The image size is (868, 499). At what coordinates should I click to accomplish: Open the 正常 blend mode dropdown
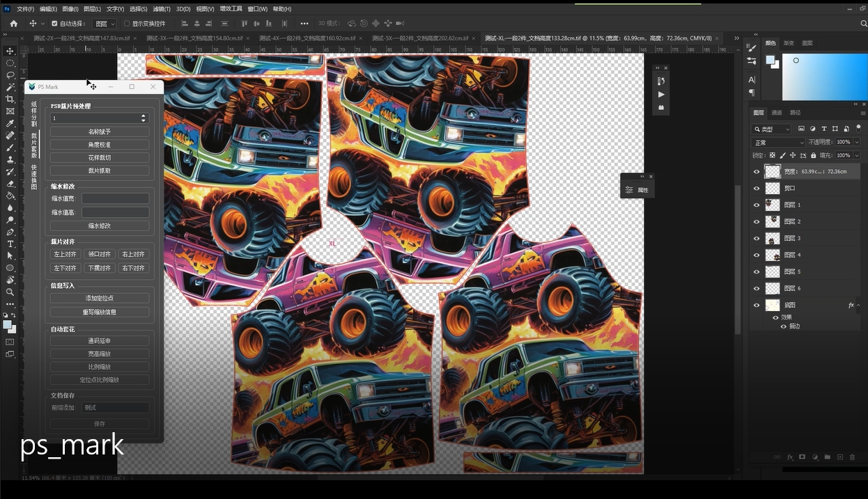[x=778, y=142]
